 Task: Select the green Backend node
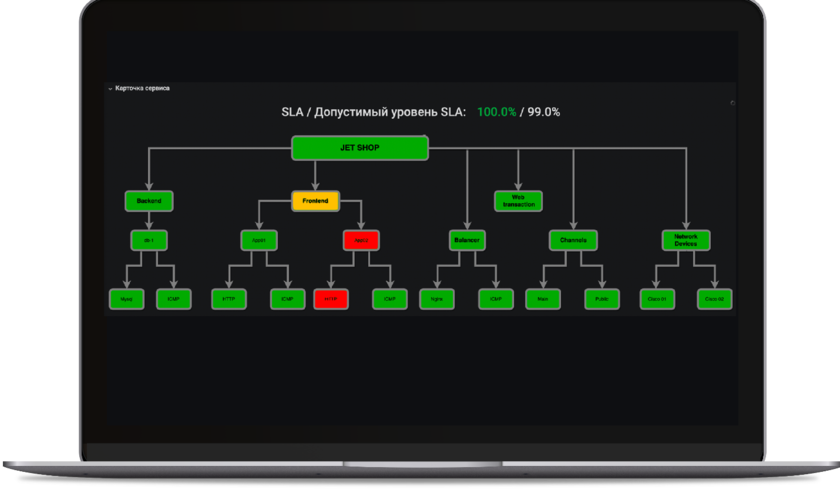coord(149,201)
